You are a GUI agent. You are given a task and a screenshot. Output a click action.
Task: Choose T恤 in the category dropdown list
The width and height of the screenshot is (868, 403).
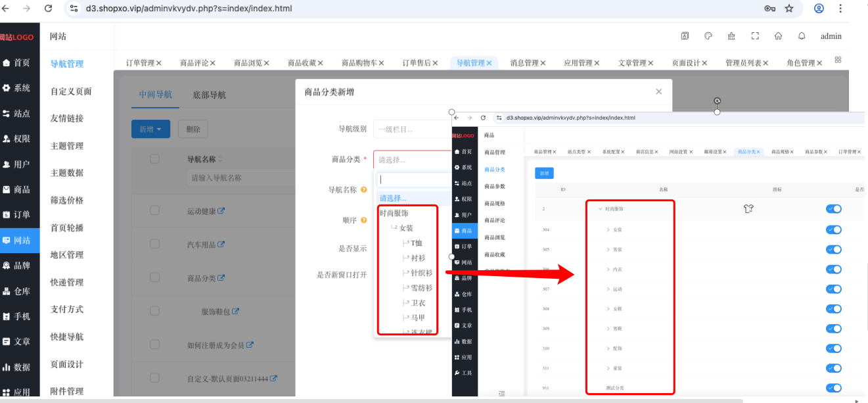point(417,243)
